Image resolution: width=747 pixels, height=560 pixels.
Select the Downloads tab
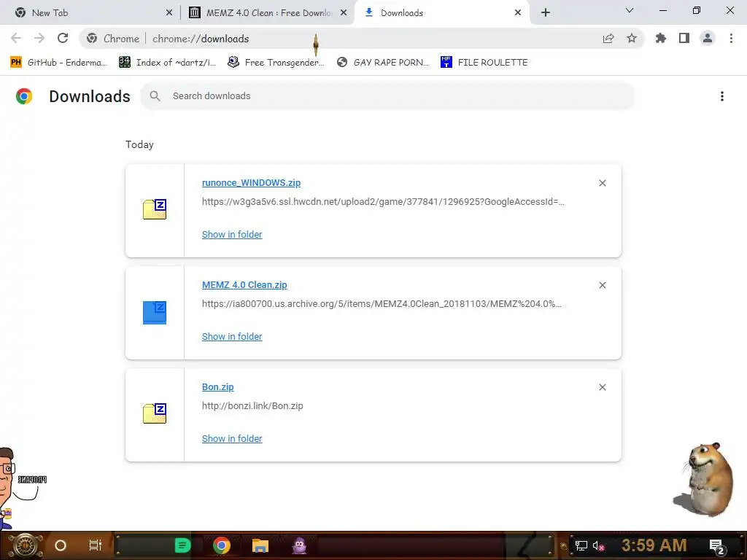click(441, 13)
